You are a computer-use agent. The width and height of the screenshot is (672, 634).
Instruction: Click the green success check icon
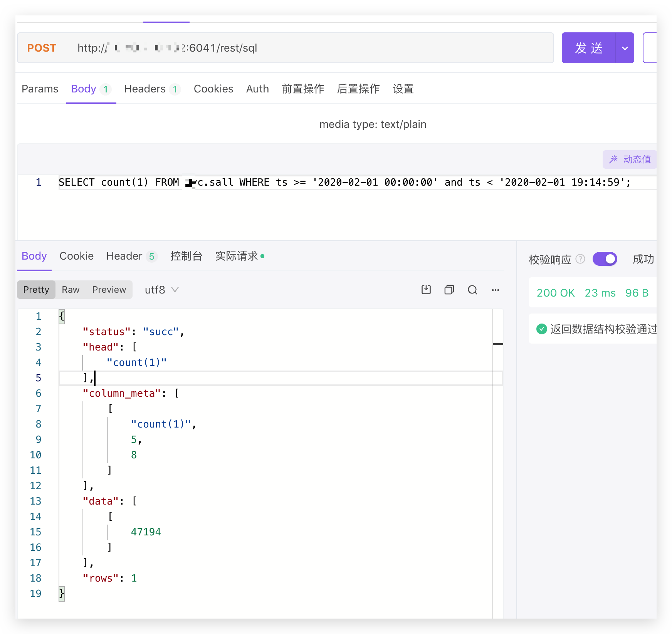pyautogui.click(x=542, y=329)
